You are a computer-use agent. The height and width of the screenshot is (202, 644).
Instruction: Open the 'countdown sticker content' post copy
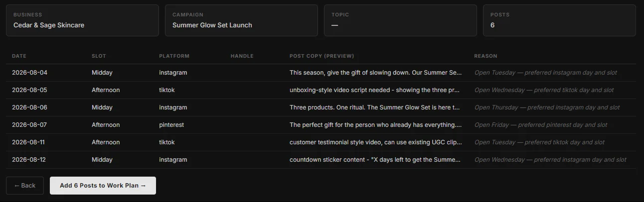pyautogui.click(x=375, y=160)
